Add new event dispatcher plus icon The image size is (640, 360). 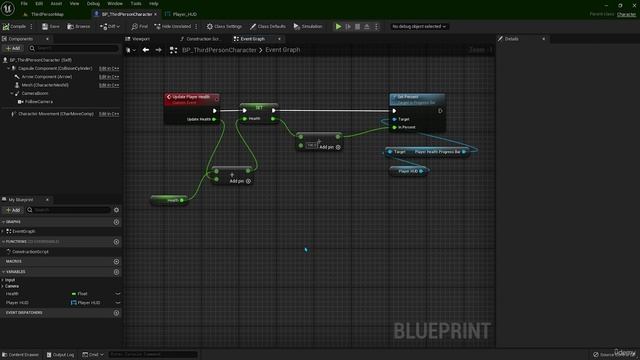[116, 313]
